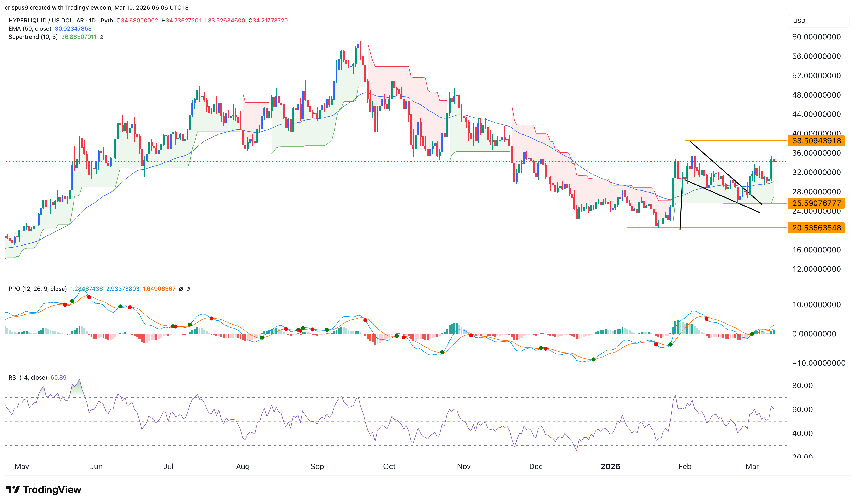The image size is (856, 504).
Task: Click the second empty-value symbol after PPO values
Action: tap(188, 289)
